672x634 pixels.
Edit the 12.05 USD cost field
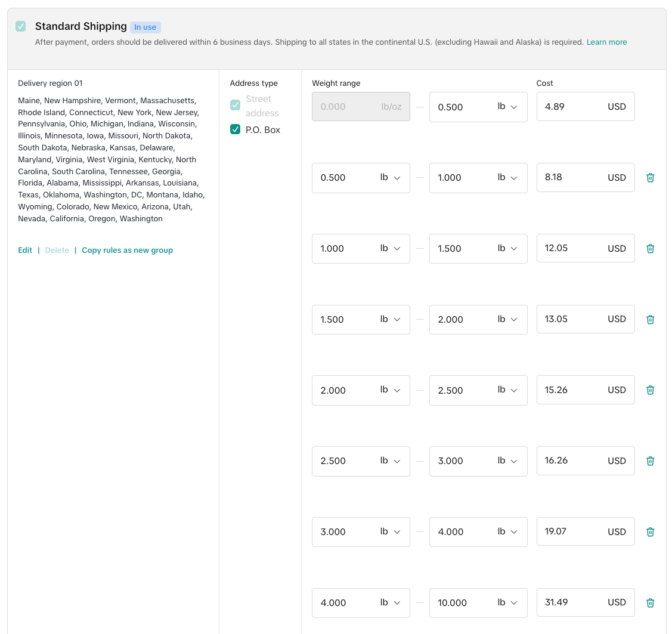coord(586,249)
